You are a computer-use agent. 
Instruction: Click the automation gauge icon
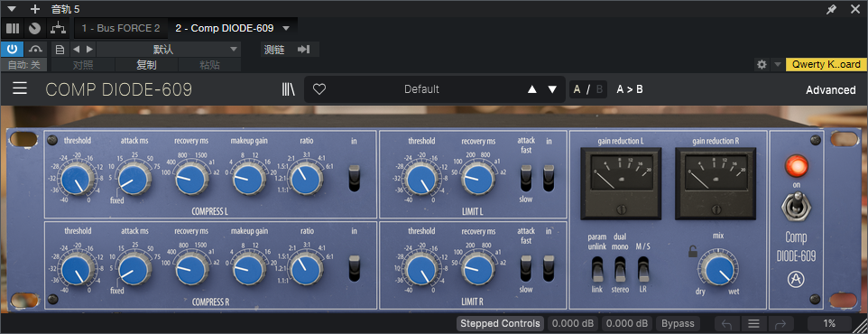pyautogui.click(x=35, y=50)
